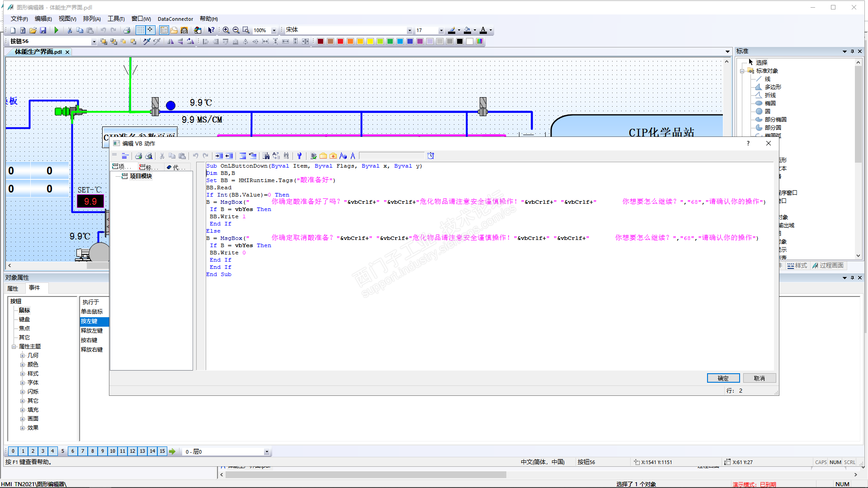Click the 确定 button
Image resolution: width=868 pixels, height=488 pixels.
tap(723, 378)
